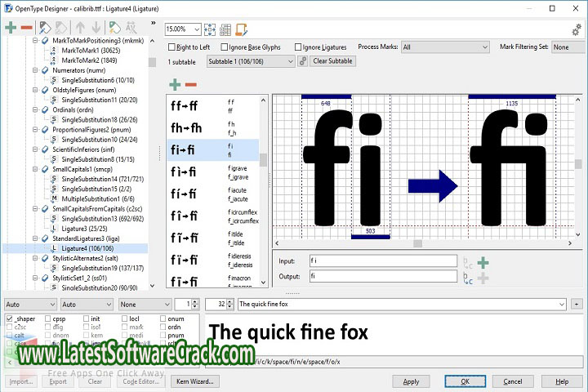
Task: Click the Cancel button
Action: 513,381
